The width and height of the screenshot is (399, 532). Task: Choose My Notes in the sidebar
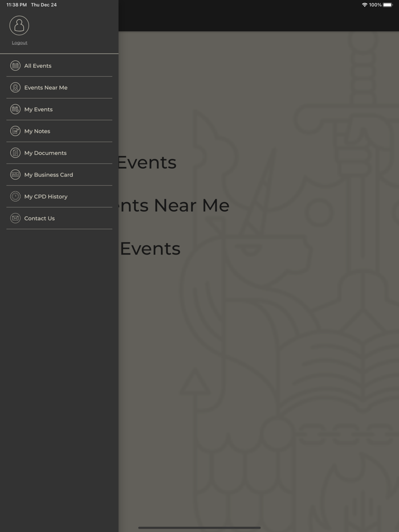coord(38,130)
